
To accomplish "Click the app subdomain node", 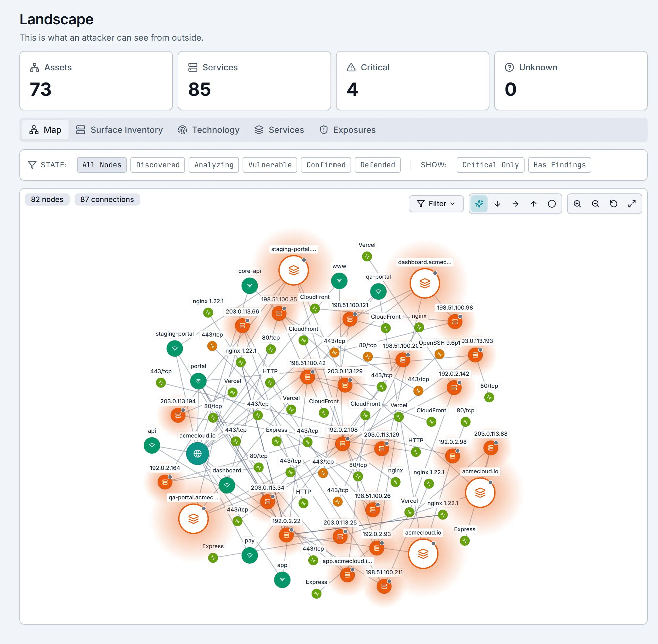I will pos(282,580).
